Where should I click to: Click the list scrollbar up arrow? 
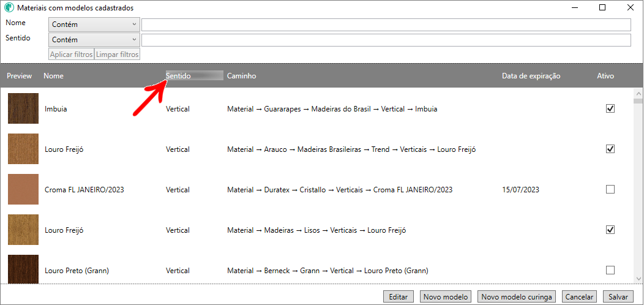(638, 93)
